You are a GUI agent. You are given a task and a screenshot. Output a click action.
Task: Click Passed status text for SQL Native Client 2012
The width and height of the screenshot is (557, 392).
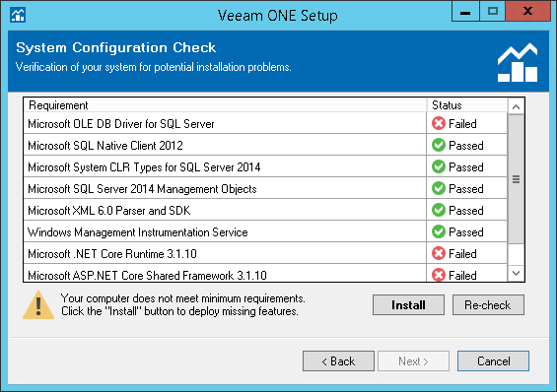(466, 146)
